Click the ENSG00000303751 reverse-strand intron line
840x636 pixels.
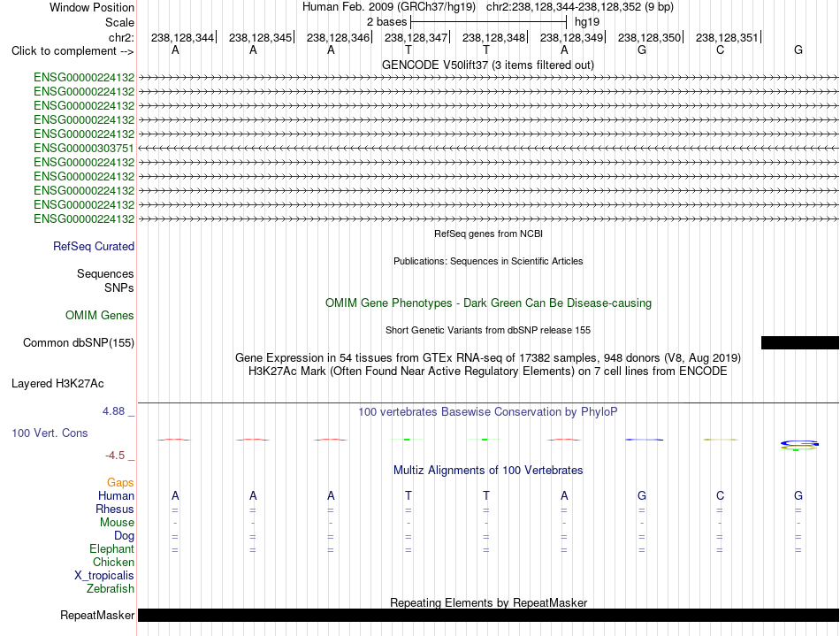(488, 148)
